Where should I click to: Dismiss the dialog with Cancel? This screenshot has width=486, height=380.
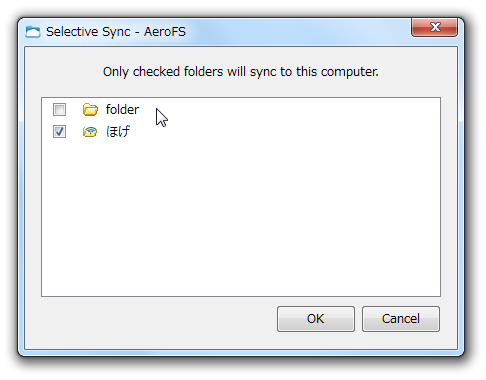point(401,319)
